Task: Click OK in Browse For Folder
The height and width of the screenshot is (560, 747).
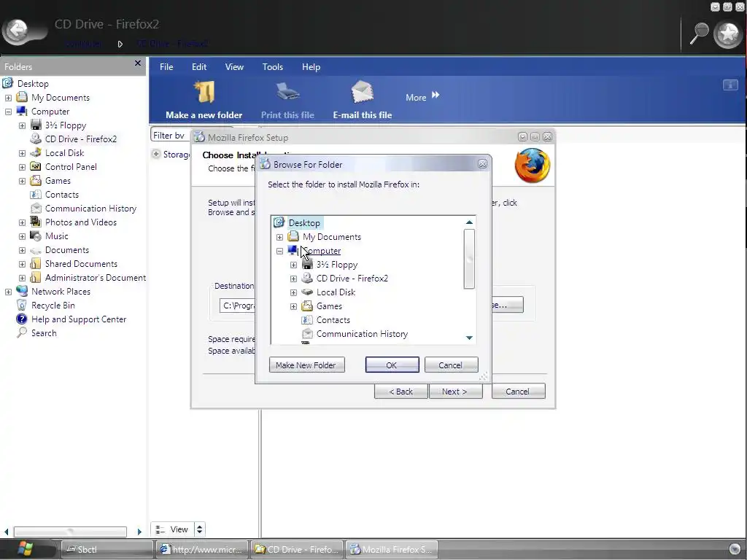Action: point(392,365)
